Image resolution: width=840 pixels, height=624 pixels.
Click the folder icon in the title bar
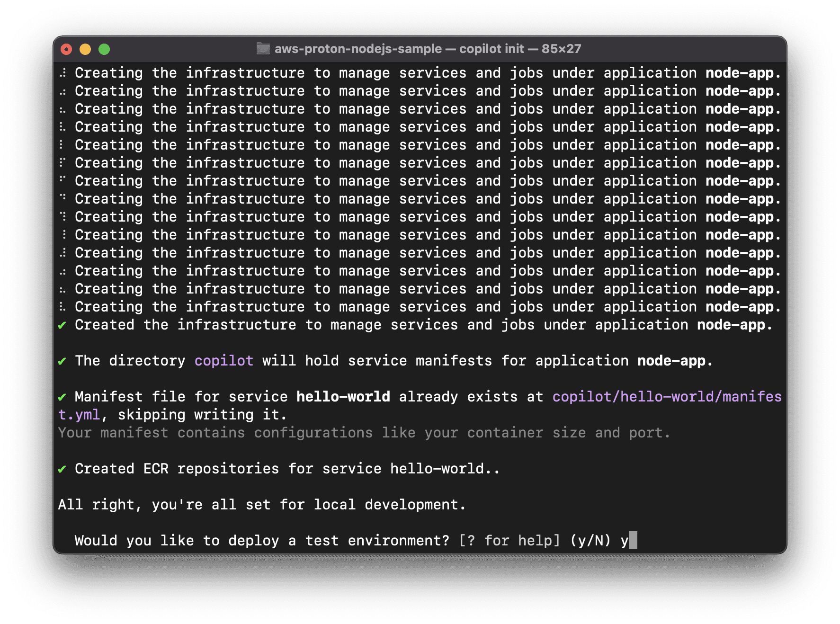point(263,48)
